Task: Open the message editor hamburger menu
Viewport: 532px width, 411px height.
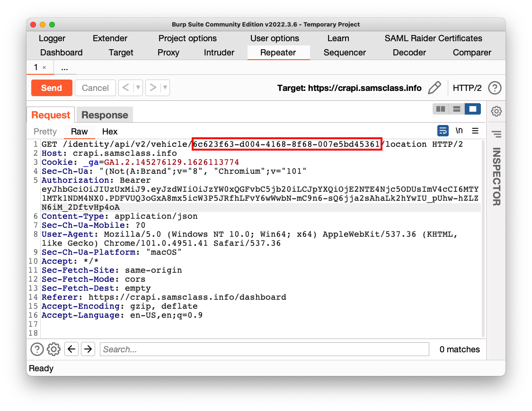Action: 475,131
